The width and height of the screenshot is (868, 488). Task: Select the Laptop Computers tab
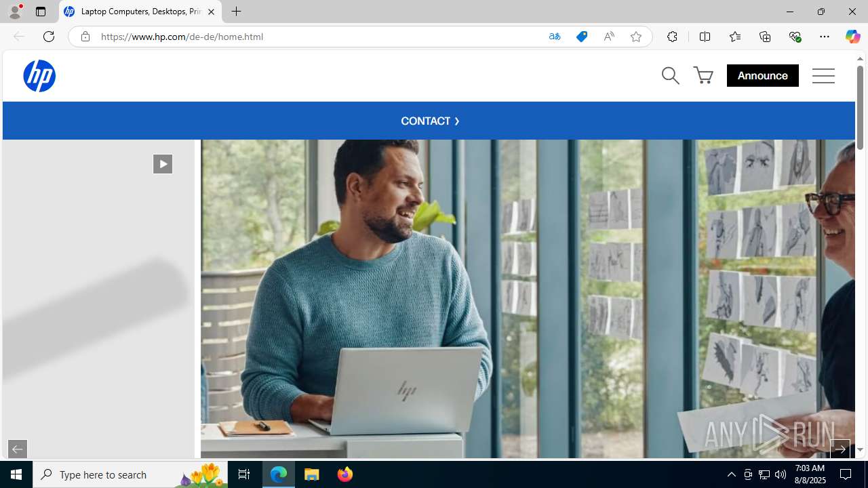coord(140,12)
